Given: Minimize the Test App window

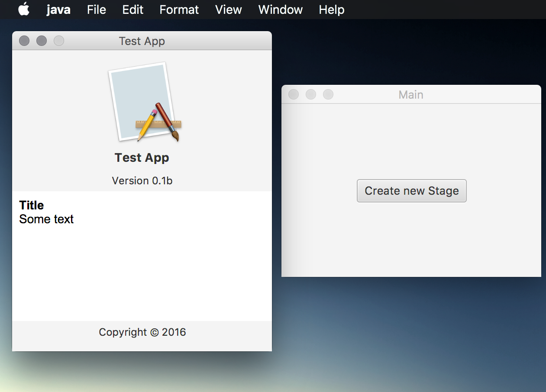Looking at the screenshot, I should (x=42, y=41).
